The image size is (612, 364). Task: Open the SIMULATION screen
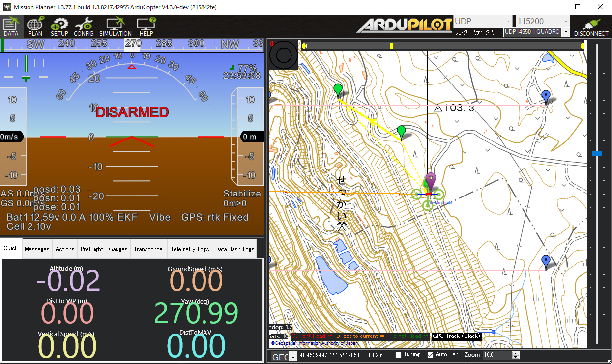point(116,27)
